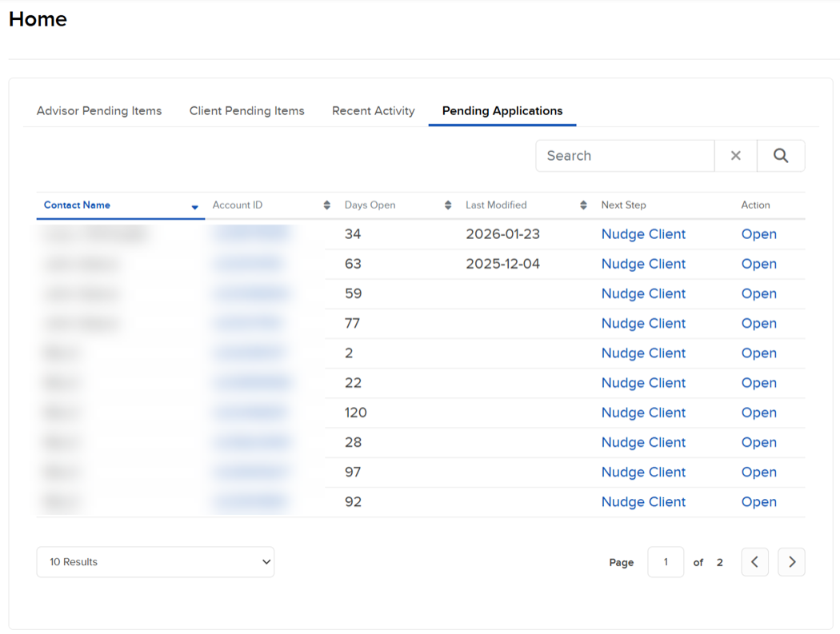
Task: Nudge Client on the first application row
Action: click(643, 233)
